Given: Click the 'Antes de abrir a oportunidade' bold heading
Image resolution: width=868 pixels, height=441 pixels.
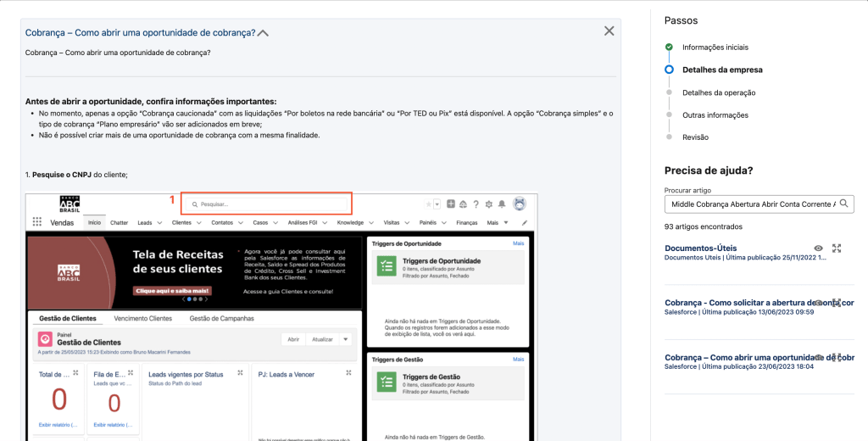Looking at the screenshot, I should click(151, 102).
